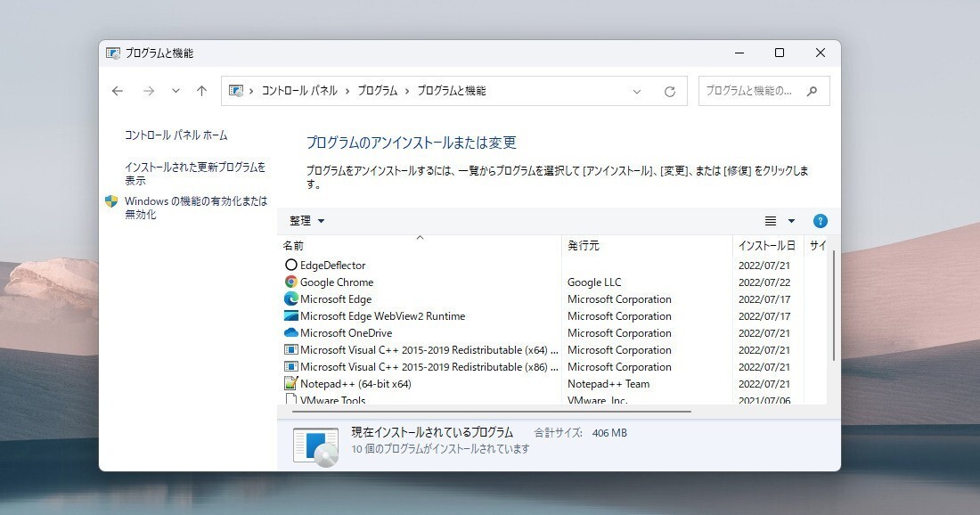This screenshot has width=980, height=515.
Task: Expand chevron after プログラム breadcrumb
Action: pos(407,91)
